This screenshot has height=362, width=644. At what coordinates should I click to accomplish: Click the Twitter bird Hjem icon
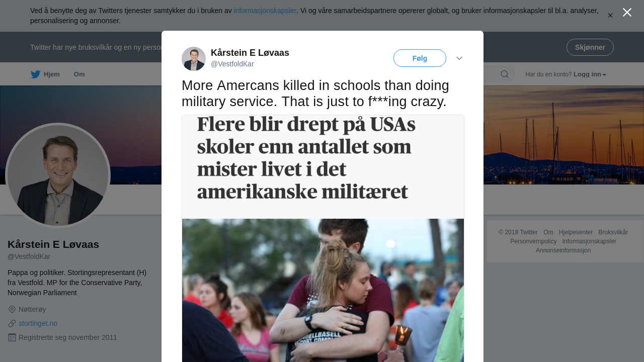[x=36, y=74]
